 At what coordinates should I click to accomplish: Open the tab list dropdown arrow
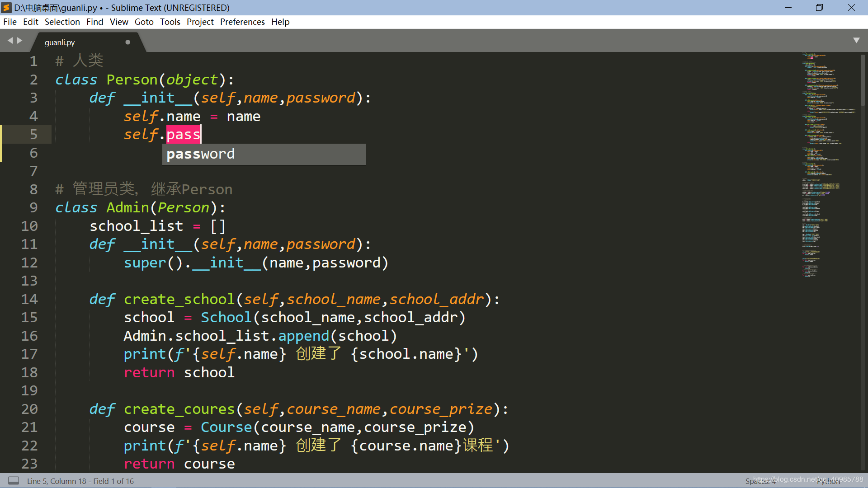[856, 41]
